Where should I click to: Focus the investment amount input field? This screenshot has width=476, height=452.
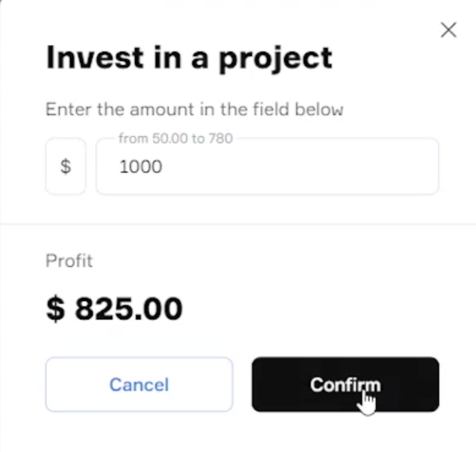[267, 167]
